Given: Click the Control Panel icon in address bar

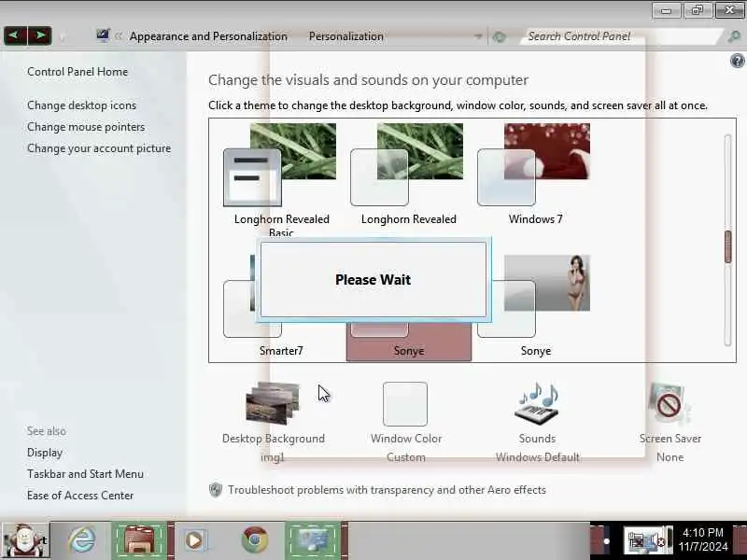Looking at the screenshot, I should (103, 35).
